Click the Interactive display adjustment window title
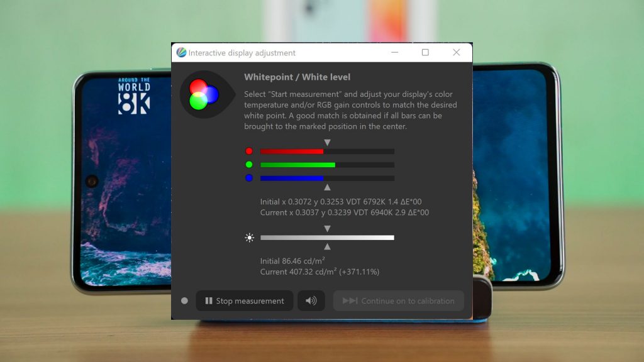 pos(242,53)
